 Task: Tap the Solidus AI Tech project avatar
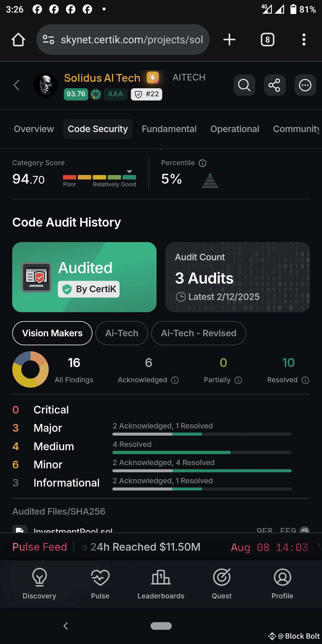[x=46, y=85]
